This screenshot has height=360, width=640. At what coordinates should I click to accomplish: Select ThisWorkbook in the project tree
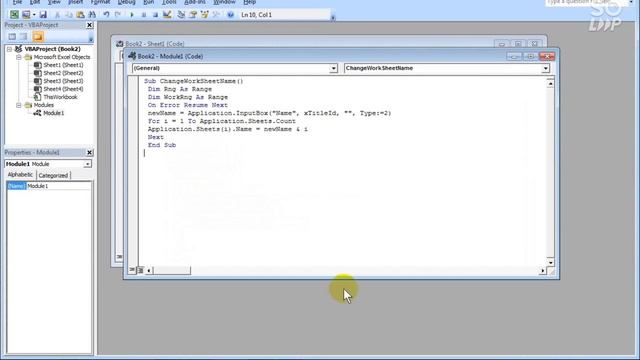pyautogui.click(x=60, y=97)
